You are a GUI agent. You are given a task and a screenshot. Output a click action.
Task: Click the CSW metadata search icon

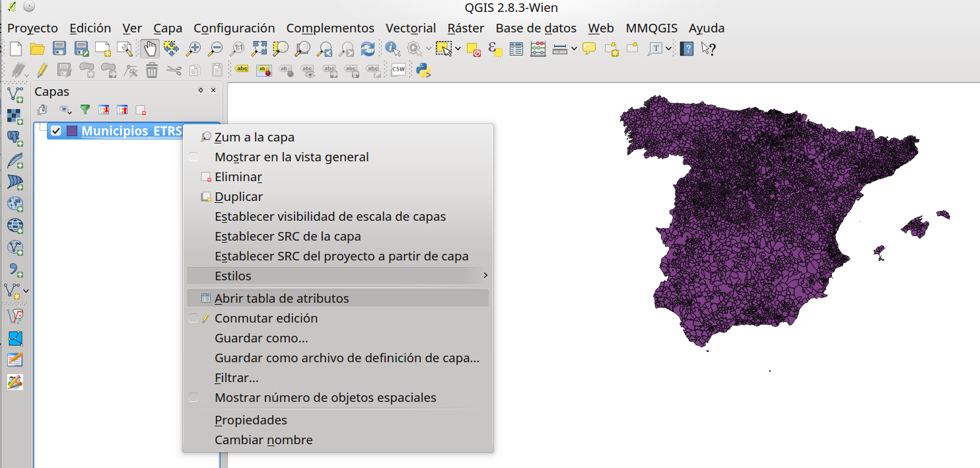[x=398, y=69]
